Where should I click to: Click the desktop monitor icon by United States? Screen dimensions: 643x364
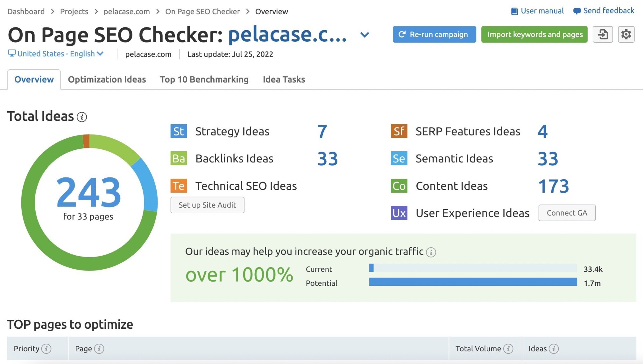11,53
